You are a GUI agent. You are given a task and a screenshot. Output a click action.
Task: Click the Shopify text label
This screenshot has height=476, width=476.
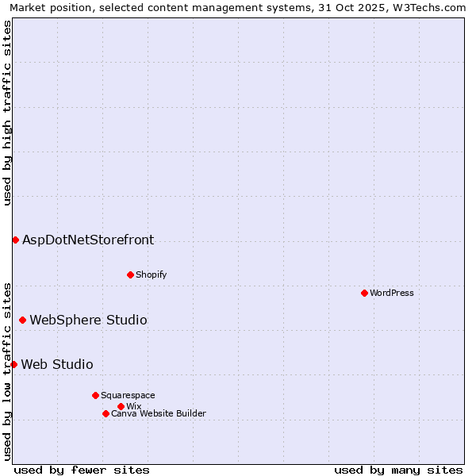click(151, 274)
